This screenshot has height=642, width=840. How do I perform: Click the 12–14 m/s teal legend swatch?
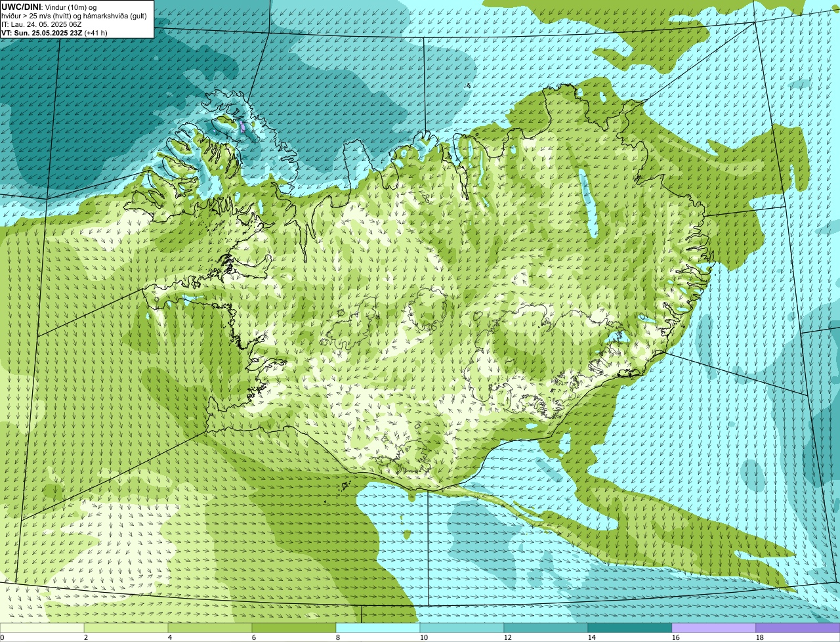(546, 628)
